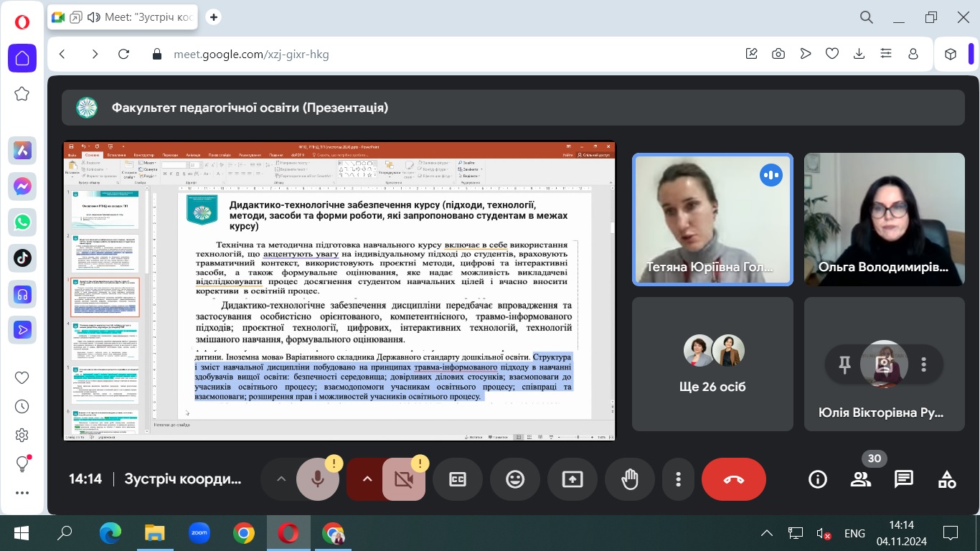Image resolution: width=980 pixels, height=551 pixels.
Task: Show the people list with 30 participants
Action: (860, 479)
